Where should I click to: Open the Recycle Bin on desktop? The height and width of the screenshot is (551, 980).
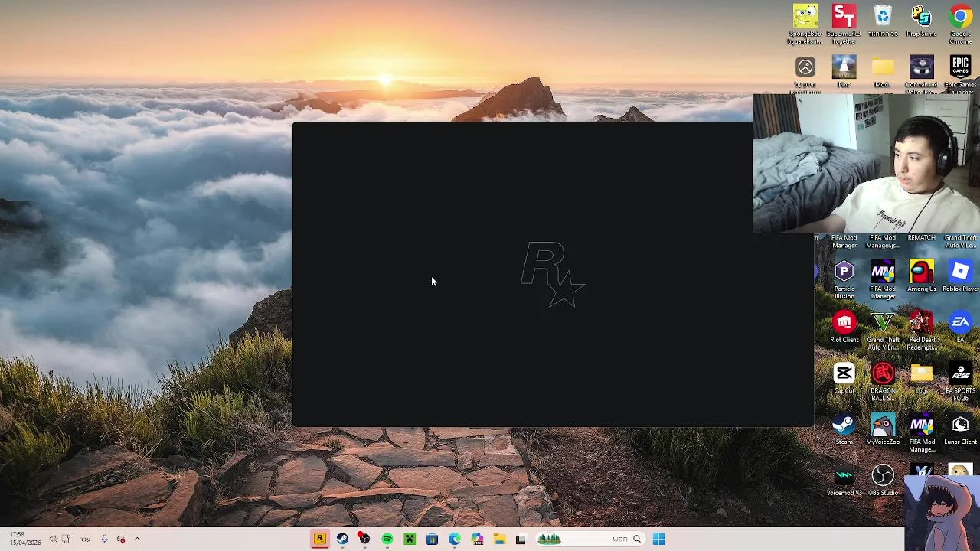click(x=883, y=21)
